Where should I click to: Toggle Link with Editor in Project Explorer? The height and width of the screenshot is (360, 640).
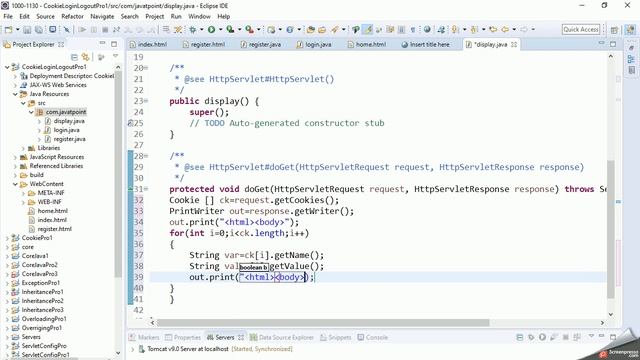pyautogui.click(x=85, y=57)
